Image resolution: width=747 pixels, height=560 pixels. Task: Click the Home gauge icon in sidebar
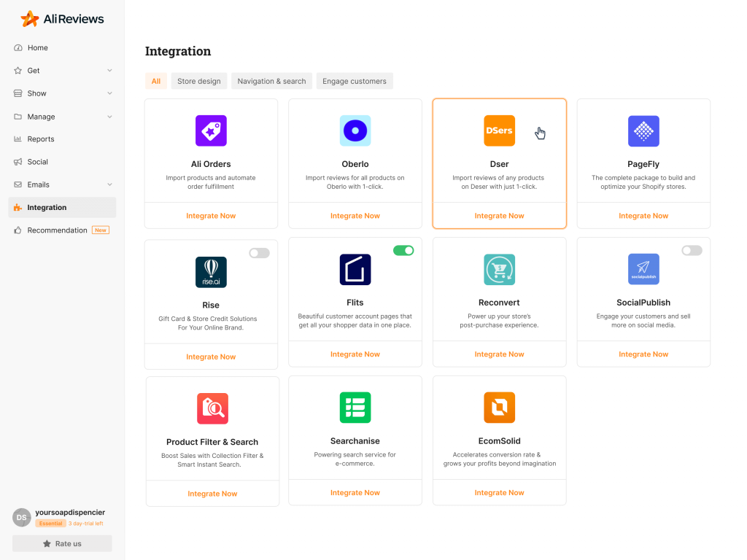[18, 47]
